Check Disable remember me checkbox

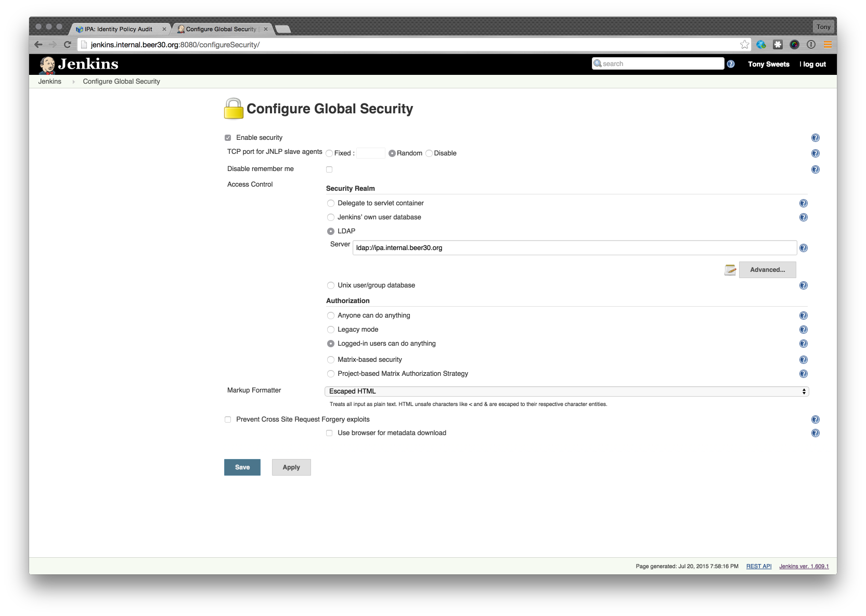click(x=329, y=169)
